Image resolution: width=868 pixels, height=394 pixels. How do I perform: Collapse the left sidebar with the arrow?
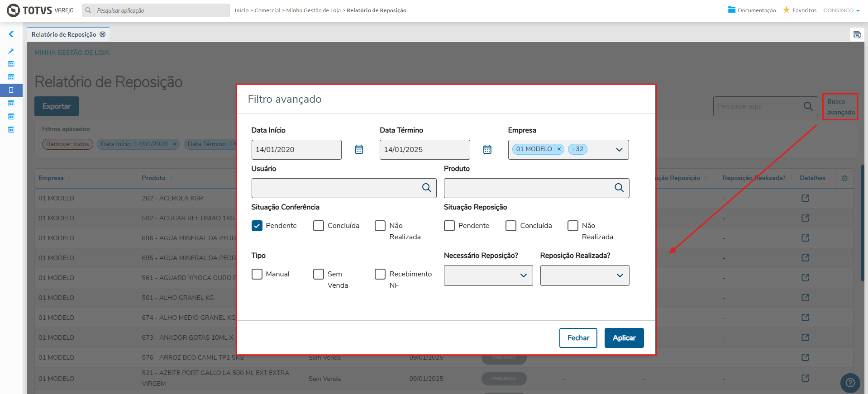pos(11,34)
